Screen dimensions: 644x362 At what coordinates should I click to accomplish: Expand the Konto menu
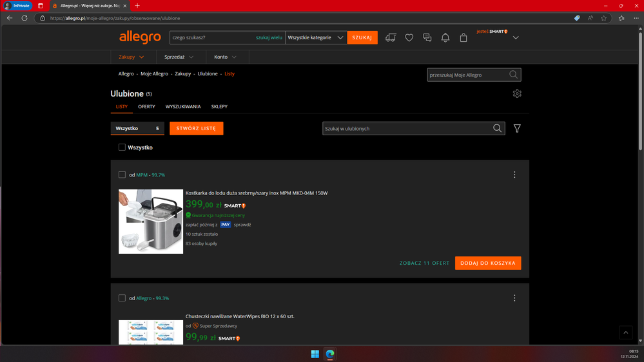click(225, 57)
